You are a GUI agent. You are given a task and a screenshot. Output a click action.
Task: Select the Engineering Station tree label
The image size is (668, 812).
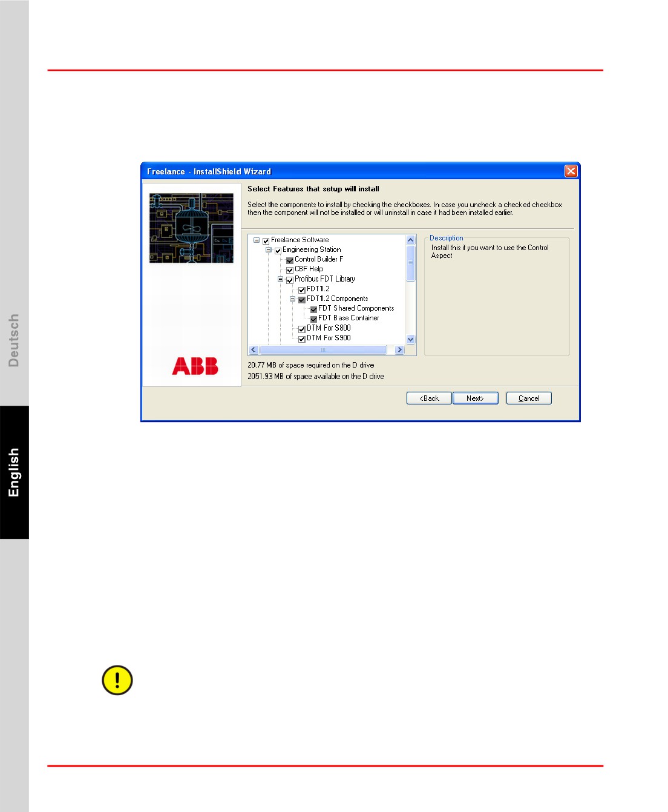pos(312,249)
